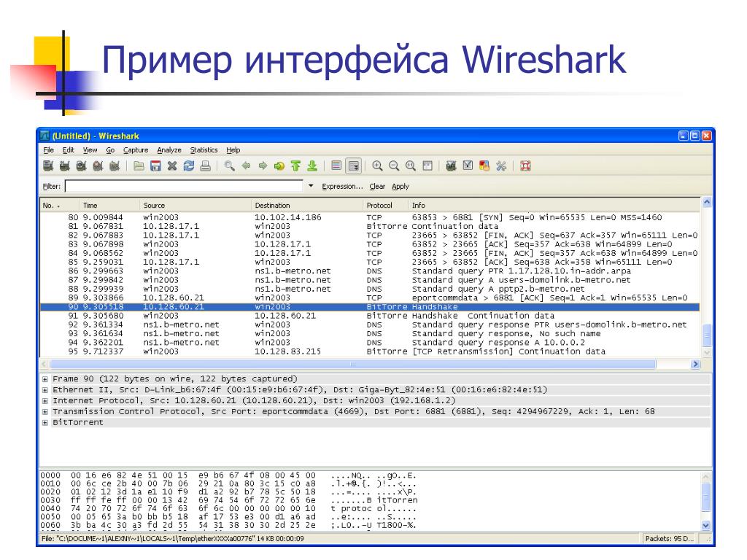Select packet 86 DNS PTR query
The height and width of the screenshot is (560, 747).
coord(370,271)
